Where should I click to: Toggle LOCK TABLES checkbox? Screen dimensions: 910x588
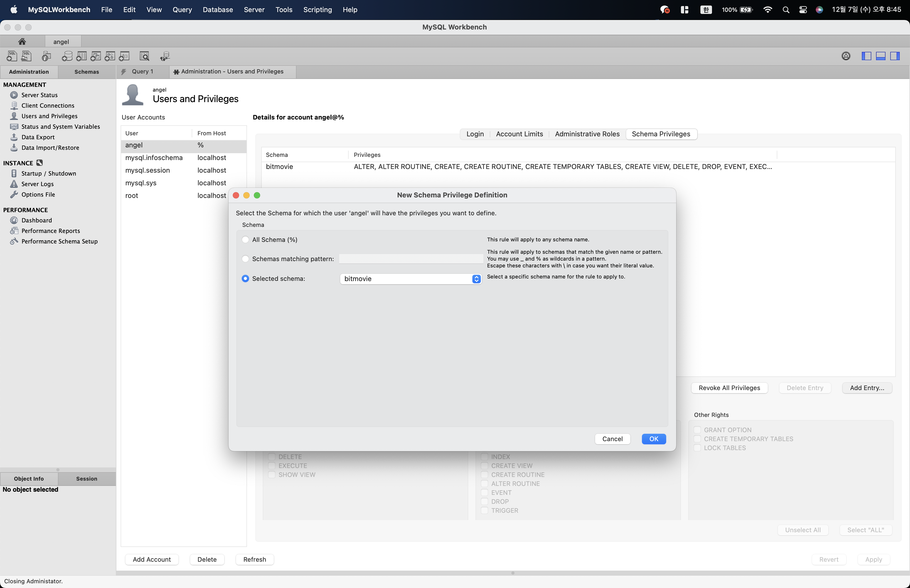pyautogui.click(x=697, y=448)
